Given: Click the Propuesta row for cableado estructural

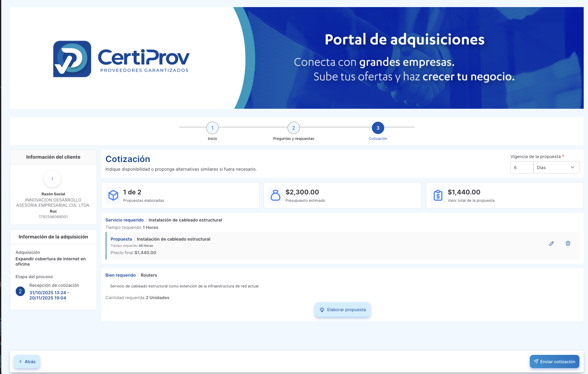Looking at the screenshot, I should point(308,246).
